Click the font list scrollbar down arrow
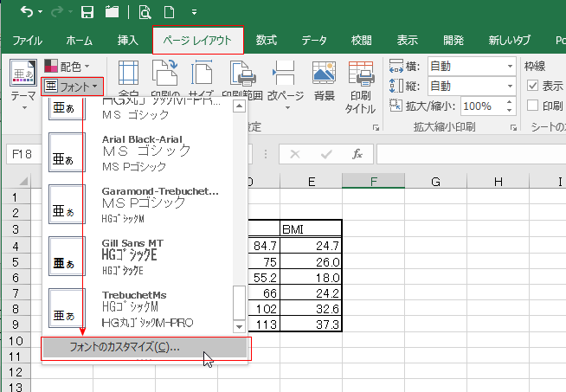The height and width of the screenshot is (392, 566). 240,327
